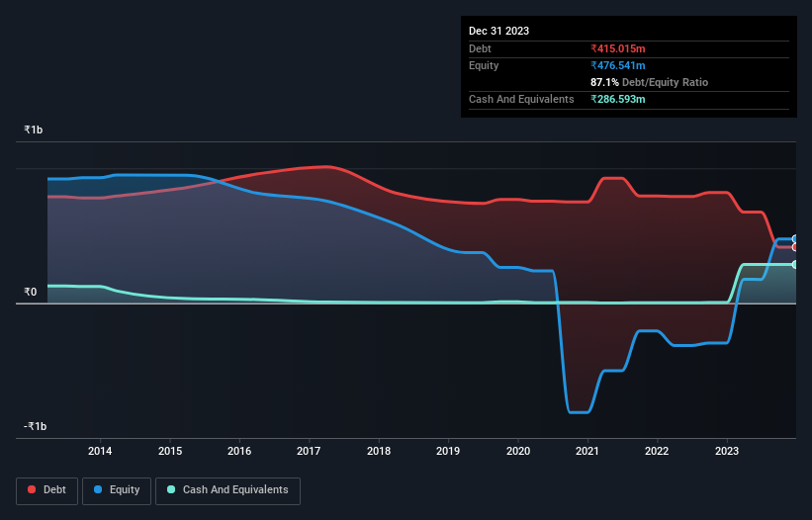Click the 87.1% Debt/Equity Ratio text
The image size is (812, 520).
649,82
